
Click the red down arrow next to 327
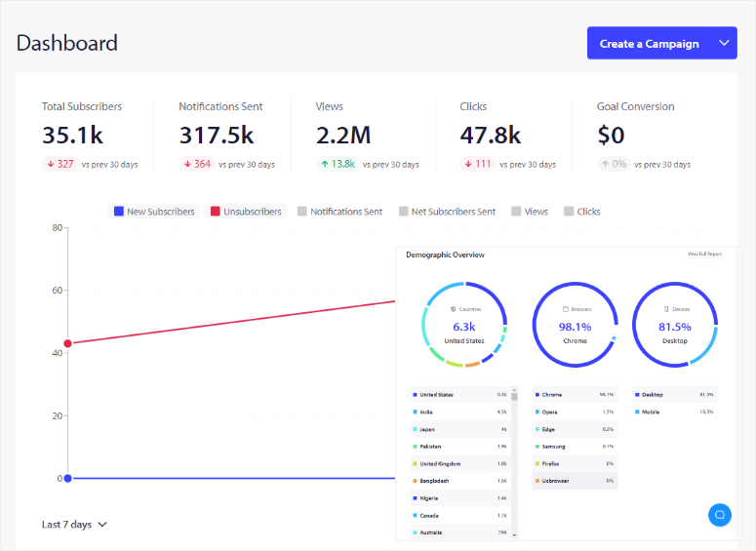coord(50,165)
